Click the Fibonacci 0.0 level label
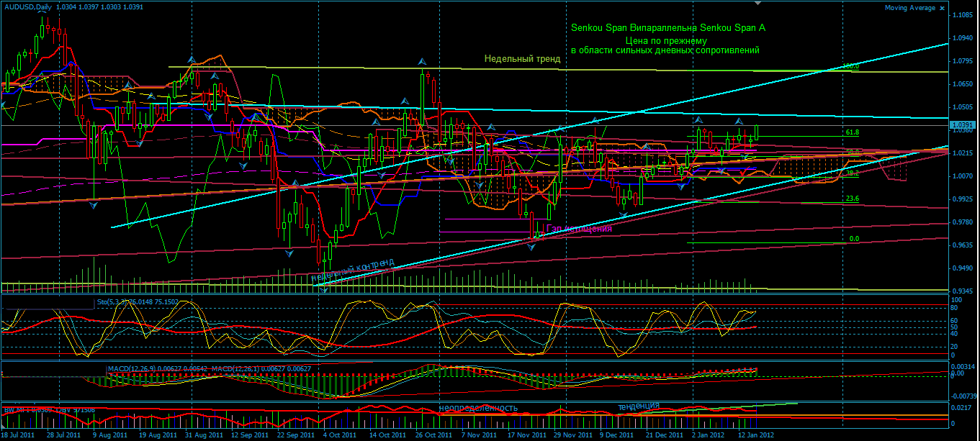The width and height of the screenshot is (980, 441). coord(854,238)
